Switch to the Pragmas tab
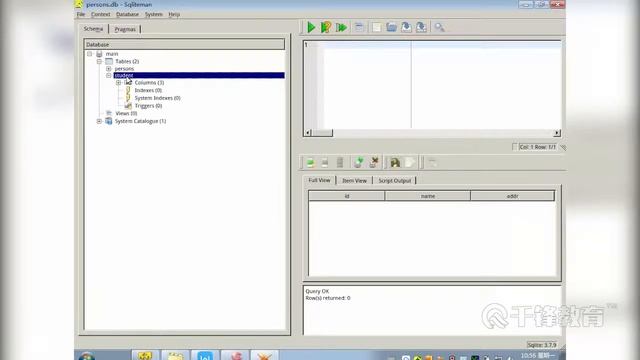The width and height of the screenshot is (640, 360). pos(125,29)
